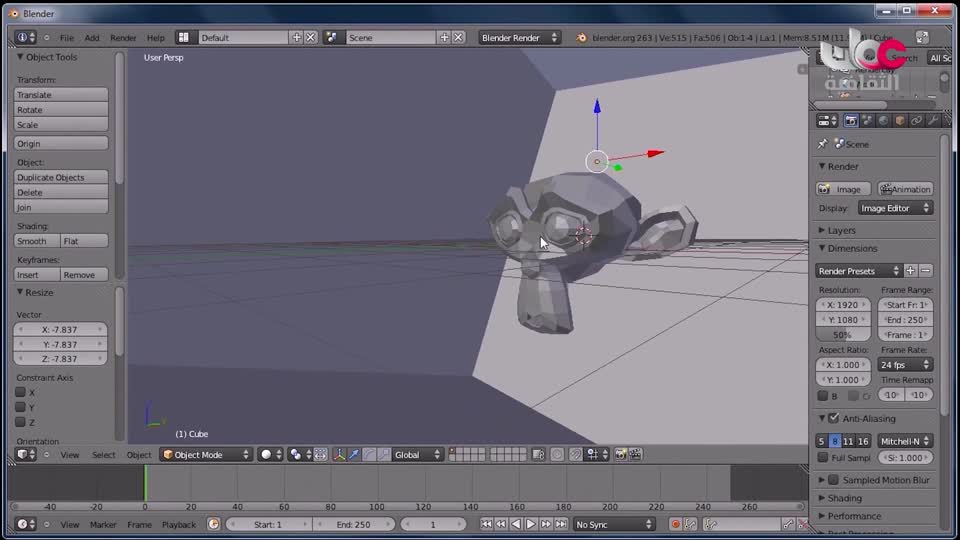Select 16 anti-aliasing samples
The width and height of the screenshot is (960, 540).
coord(863,441)
